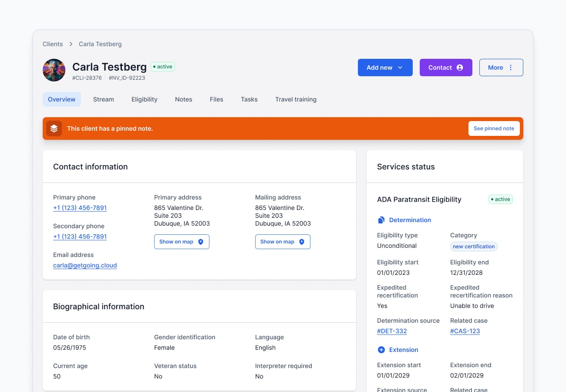Click extension start date 01/01/2029
Image resolution: width=566 pixels, height=392 pixels.
click(x=393, y=375)
